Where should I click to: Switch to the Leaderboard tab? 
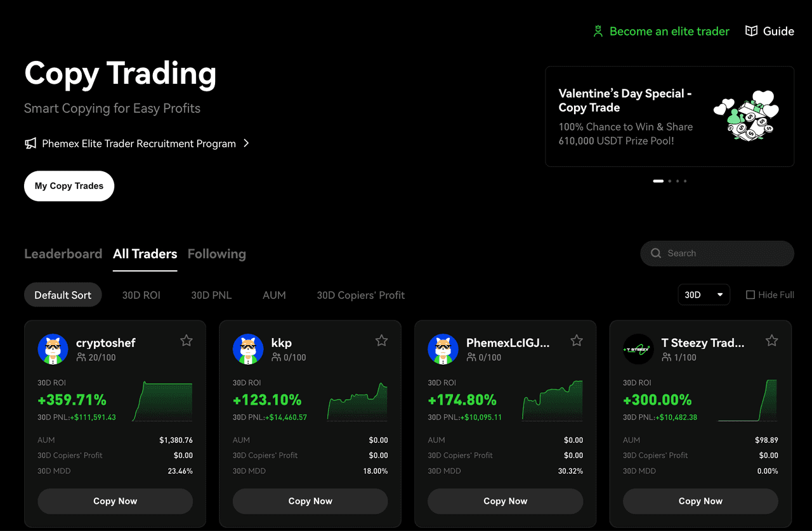(x=63, y=253)
